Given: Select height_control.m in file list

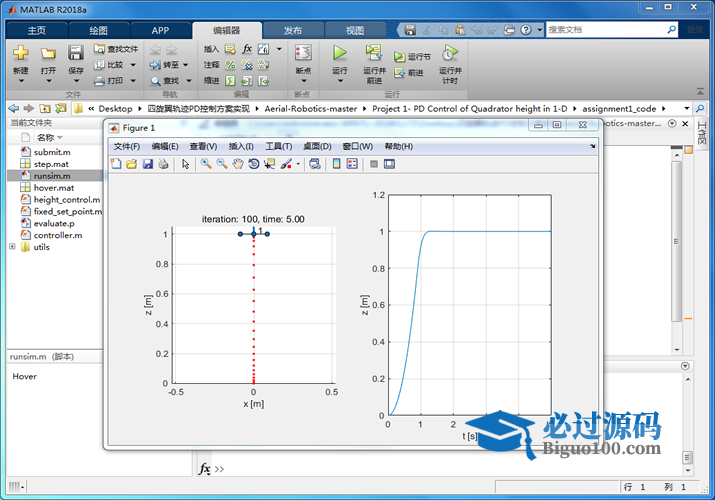Looking at the screenshot, I should pyautogui.click(x=67, y=200).
